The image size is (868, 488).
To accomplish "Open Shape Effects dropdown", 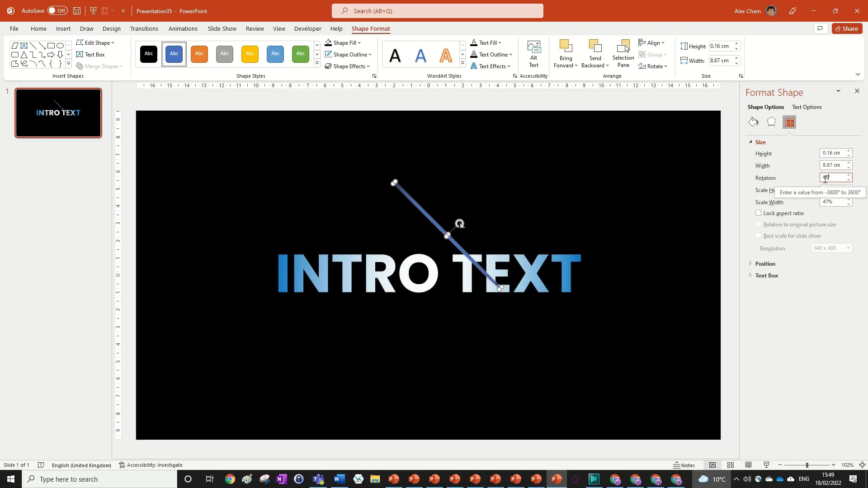I will (x=347, y=66).
